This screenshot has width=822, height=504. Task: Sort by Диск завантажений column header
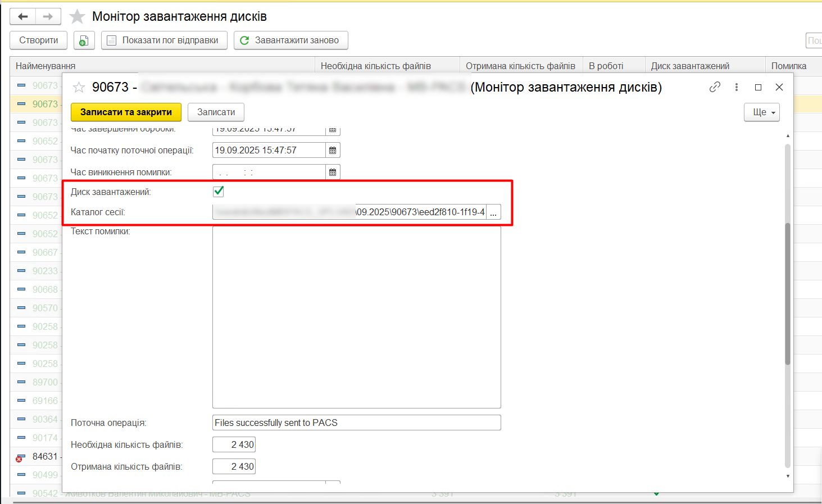pyautogui.click(x=690, y=66)
